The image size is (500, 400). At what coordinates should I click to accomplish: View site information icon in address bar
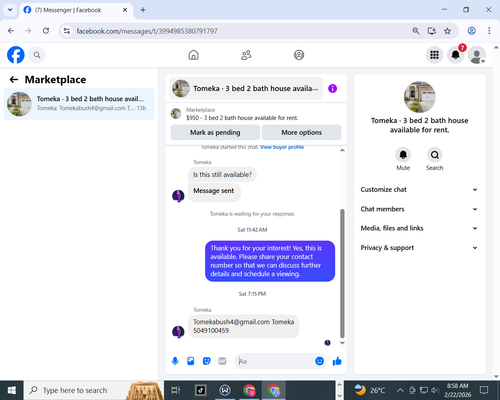(67, 31)
